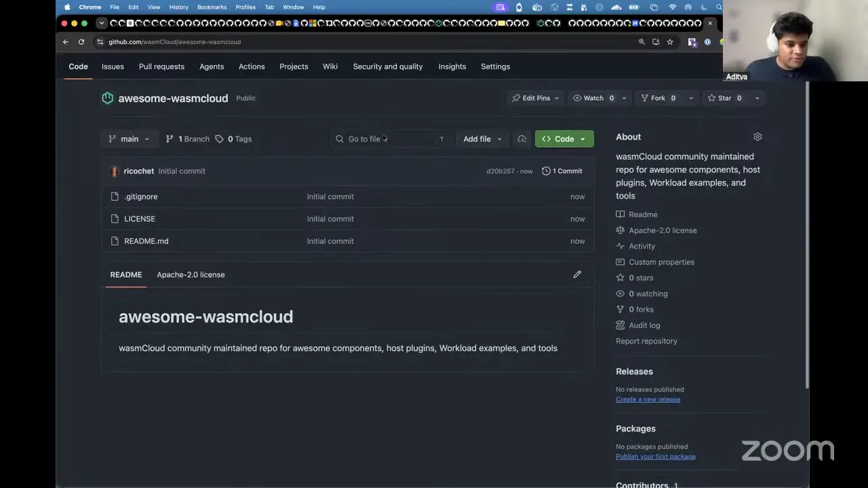Image resolution: width=868 pixels, height=488 pixels.
Task: View repository Activity link
Action: [635, 246]
